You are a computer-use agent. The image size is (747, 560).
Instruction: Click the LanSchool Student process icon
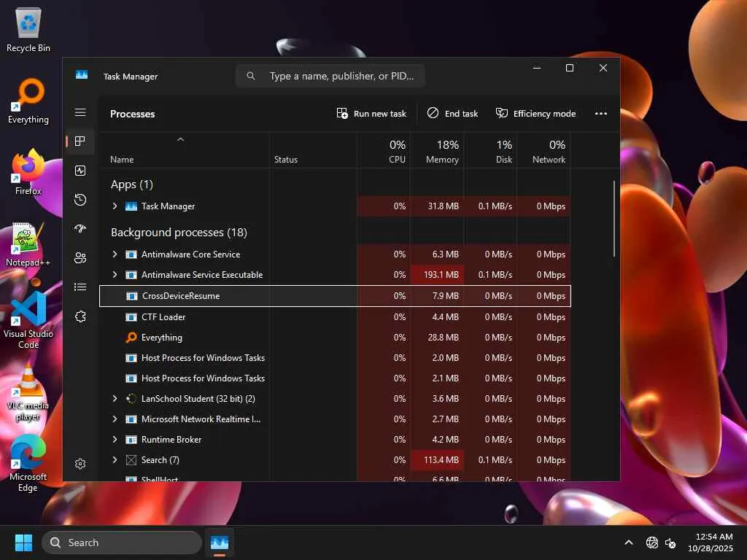pos(131,399)
